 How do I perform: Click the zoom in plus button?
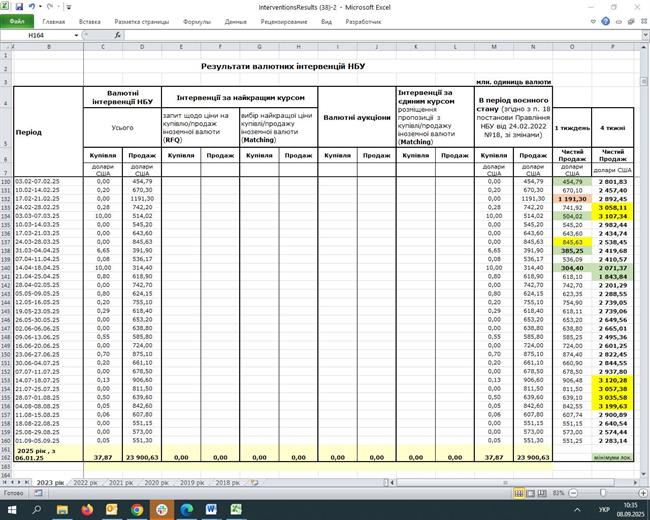click(x=643, y=493)
